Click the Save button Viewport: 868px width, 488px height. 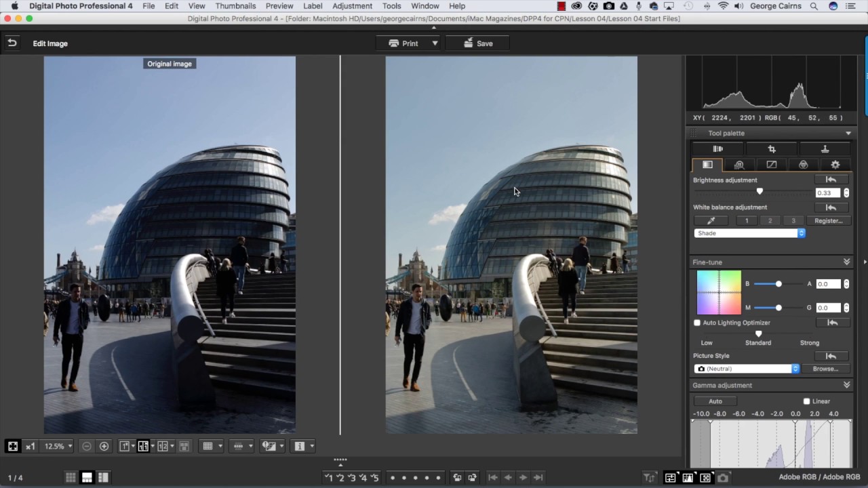tap(478, 43)
